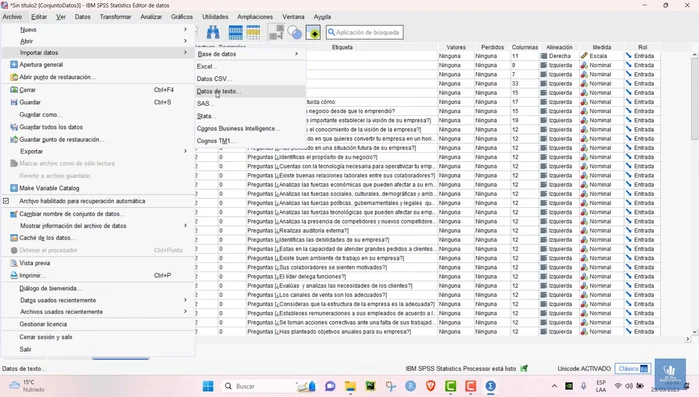699x397 pixels.
Task: Click the Cerrar icon in Archivo menu
Action: click(x=14, y=90)
